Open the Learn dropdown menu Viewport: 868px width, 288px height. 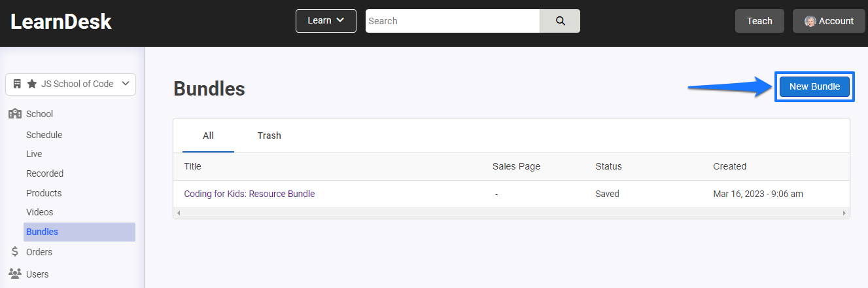(326, 21)
